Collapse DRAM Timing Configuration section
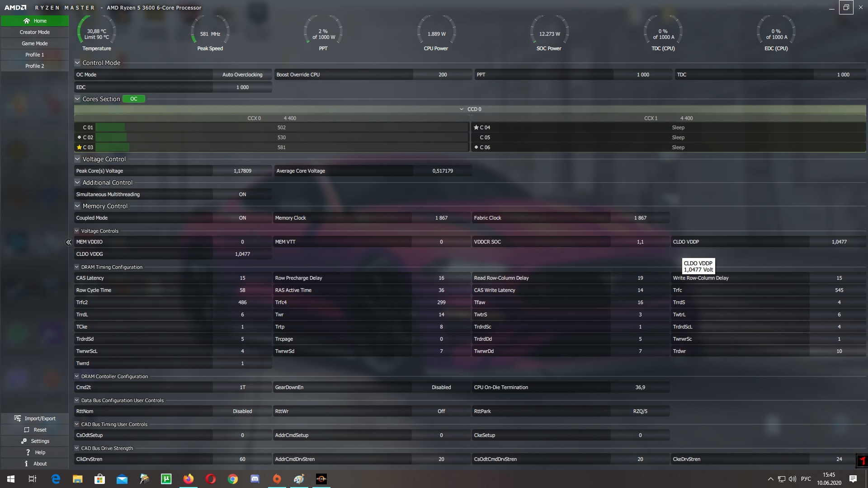This screenshot has height=488, width=868. (x=77, y=267)
